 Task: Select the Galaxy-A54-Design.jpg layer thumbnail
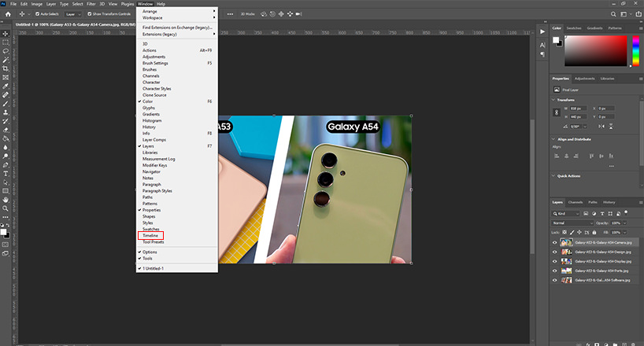566,252
